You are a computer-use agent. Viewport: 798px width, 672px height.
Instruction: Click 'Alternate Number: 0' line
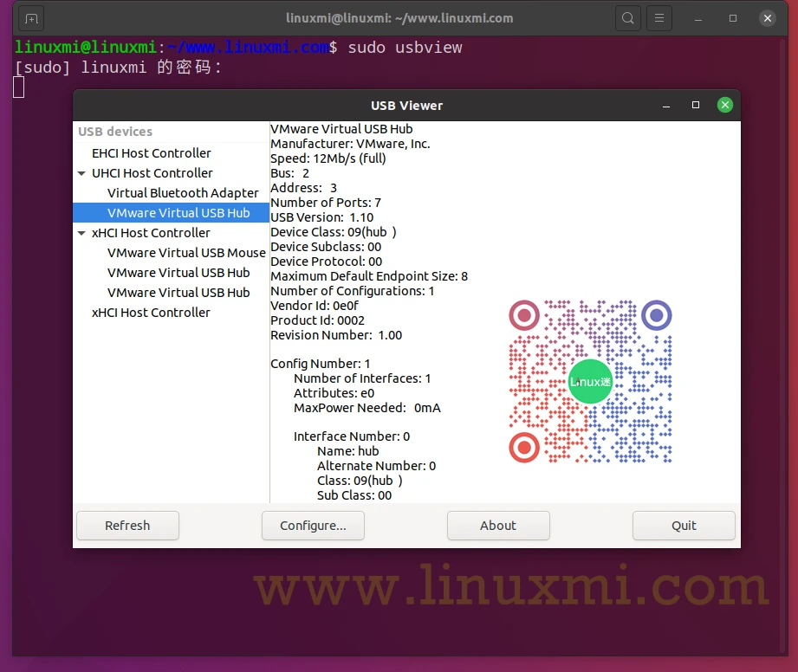pos(377,466)
